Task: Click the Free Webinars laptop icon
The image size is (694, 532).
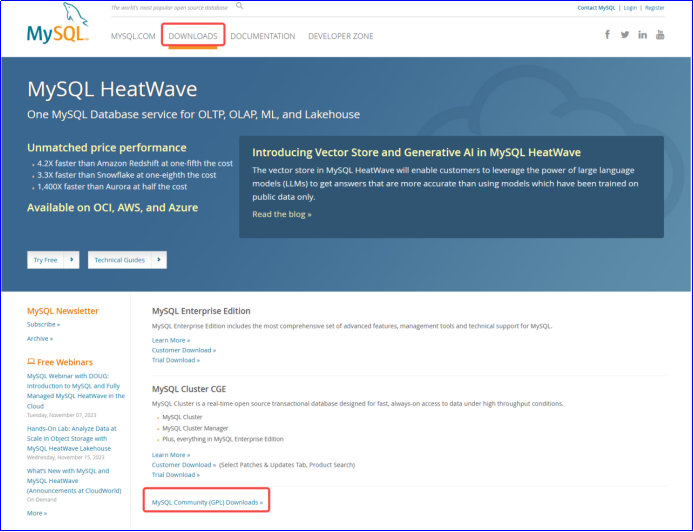Action: 31,362
